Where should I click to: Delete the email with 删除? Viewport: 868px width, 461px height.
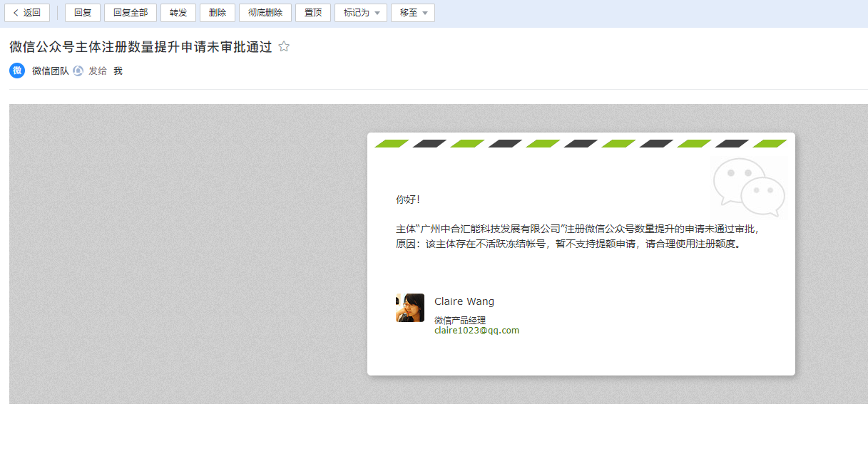pos(218,13)
